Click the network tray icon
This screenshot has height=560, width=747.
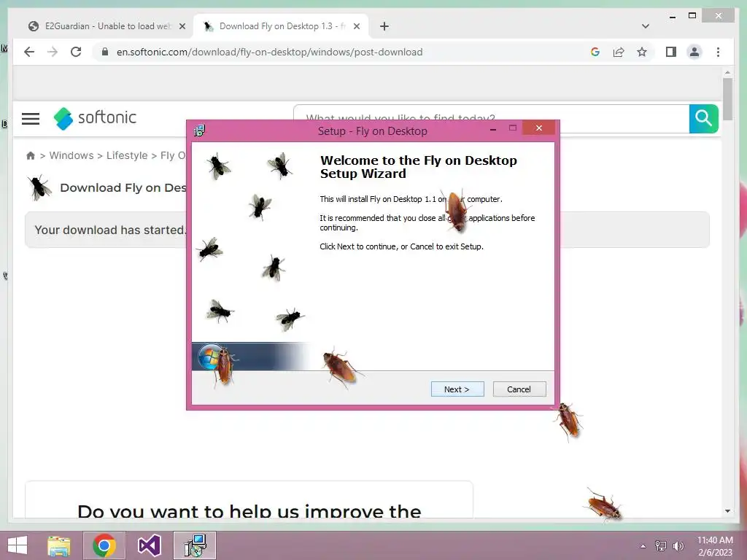(x=660, y=546)
